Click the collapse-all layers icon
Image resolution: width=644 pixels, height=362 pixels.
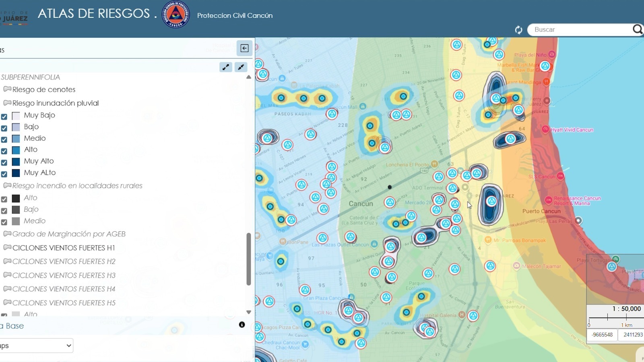[241, 67]
